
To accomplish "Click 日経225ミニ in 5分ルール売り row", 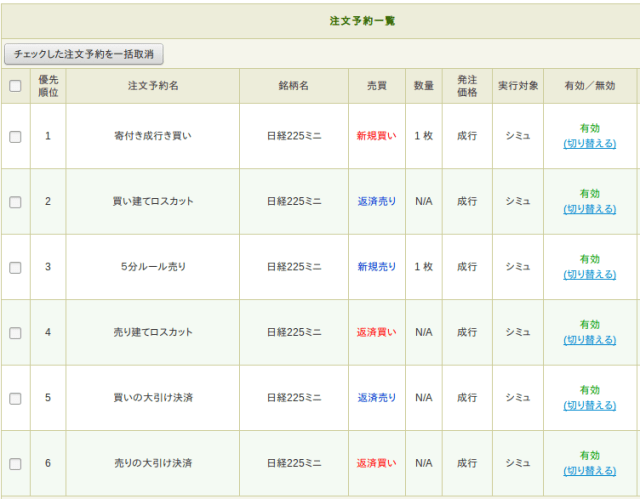I will click(x=294, y=267).
